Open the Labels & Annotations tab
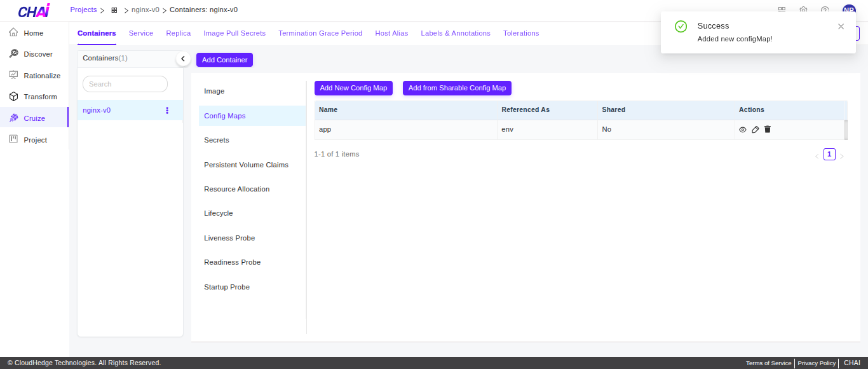 tap(456, 33)
